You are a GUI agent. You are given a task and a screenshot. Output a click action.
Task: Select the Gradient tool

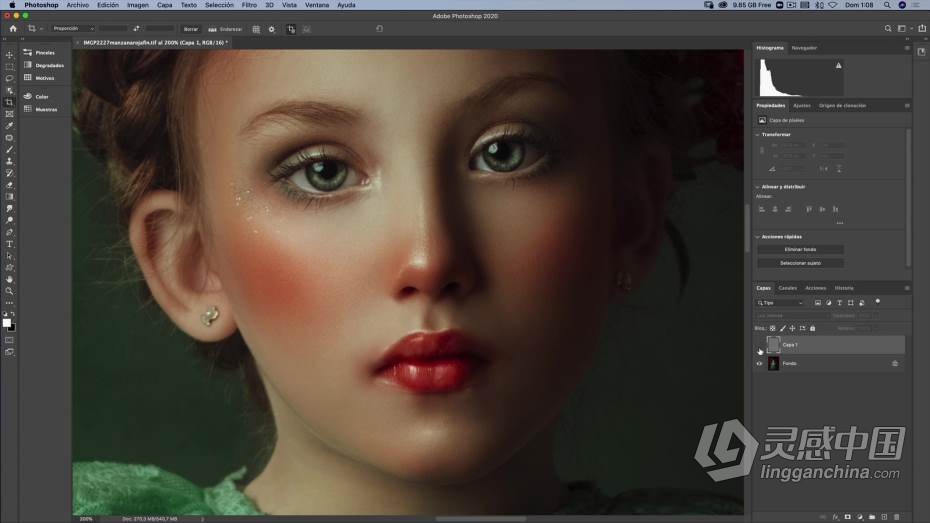pyautogui.click(x=9, y=197)
